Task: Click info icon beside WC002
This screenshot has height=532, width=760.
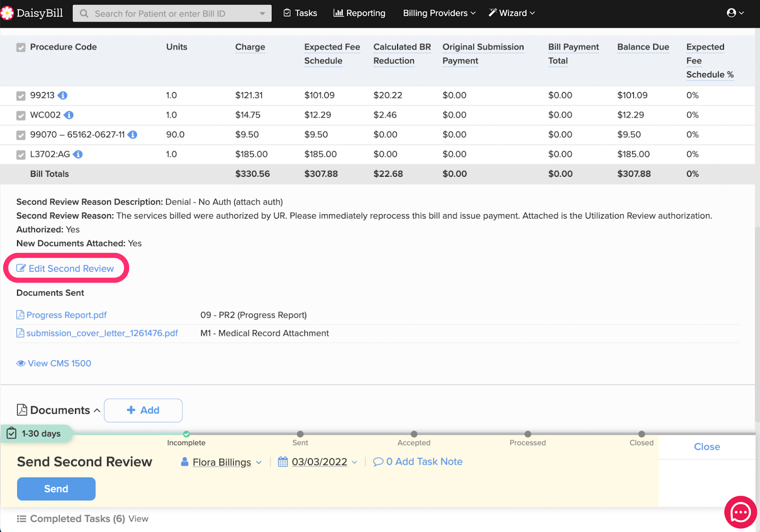Action: click(69, 115)
